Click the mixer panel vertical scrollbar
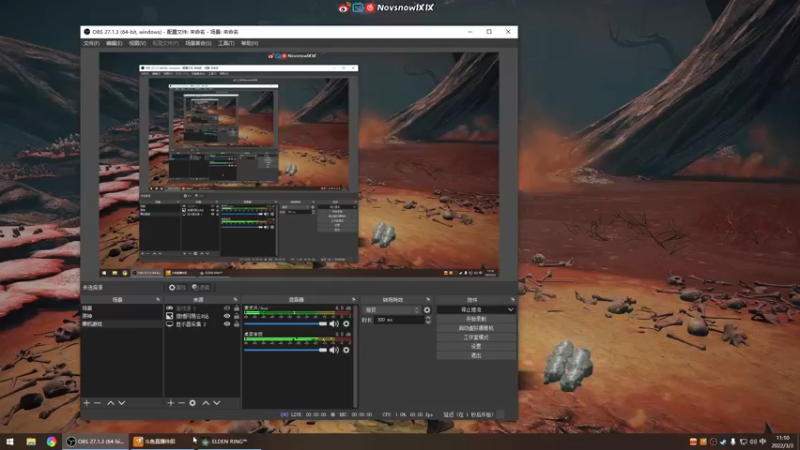This screenshot has width=800, height=450. 355,356
